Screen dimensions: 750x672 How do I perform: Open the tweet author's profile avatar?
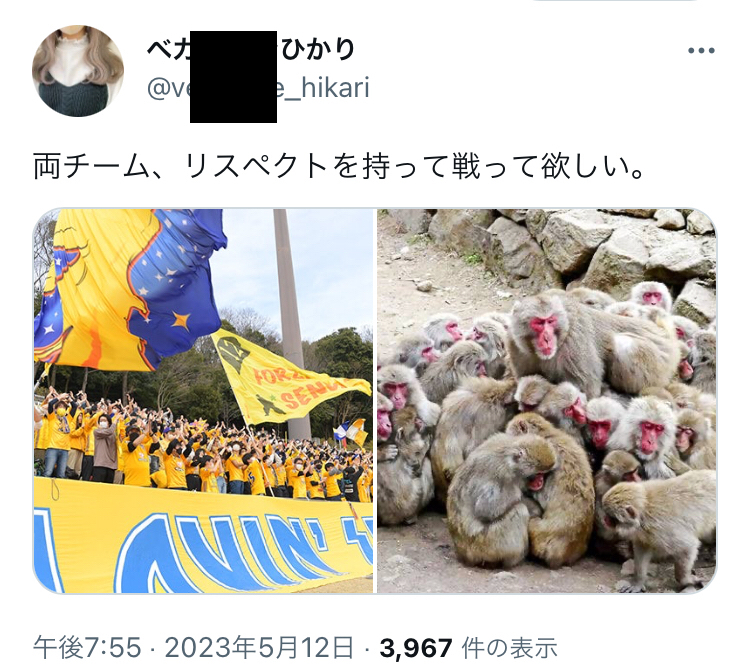coord(78,71)
